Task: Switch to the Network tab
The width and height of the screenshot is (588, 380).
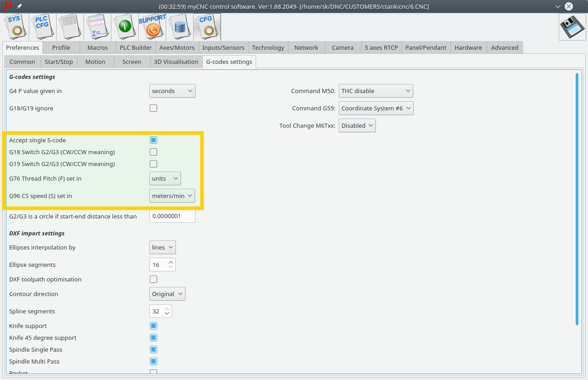Action: (306, 47)
